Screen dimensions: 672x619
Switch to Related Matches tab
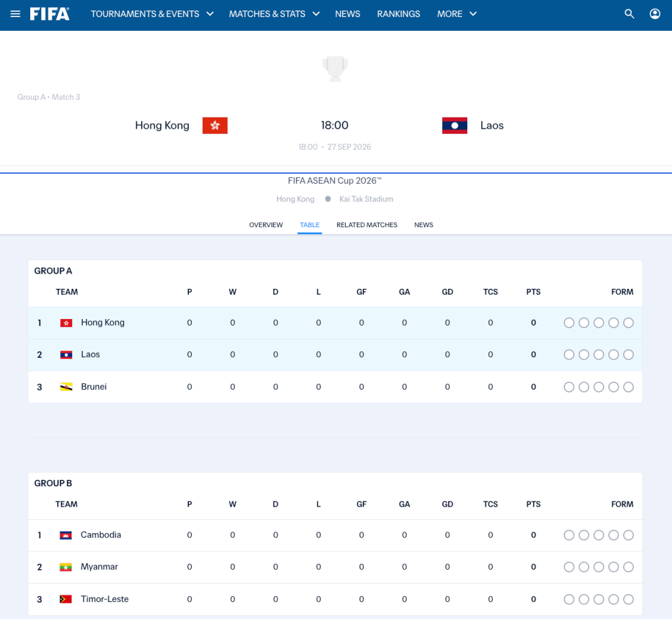[x=367, y=224]
